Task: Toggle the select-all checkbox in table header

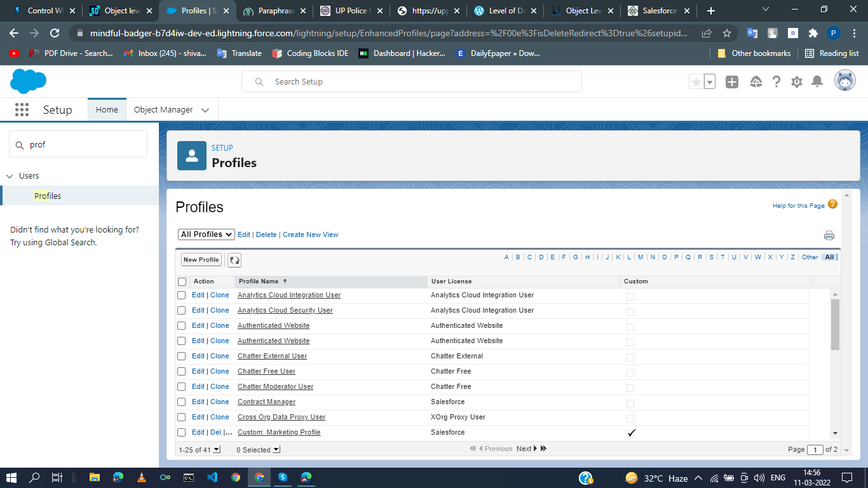Action: tap(182, 281)
